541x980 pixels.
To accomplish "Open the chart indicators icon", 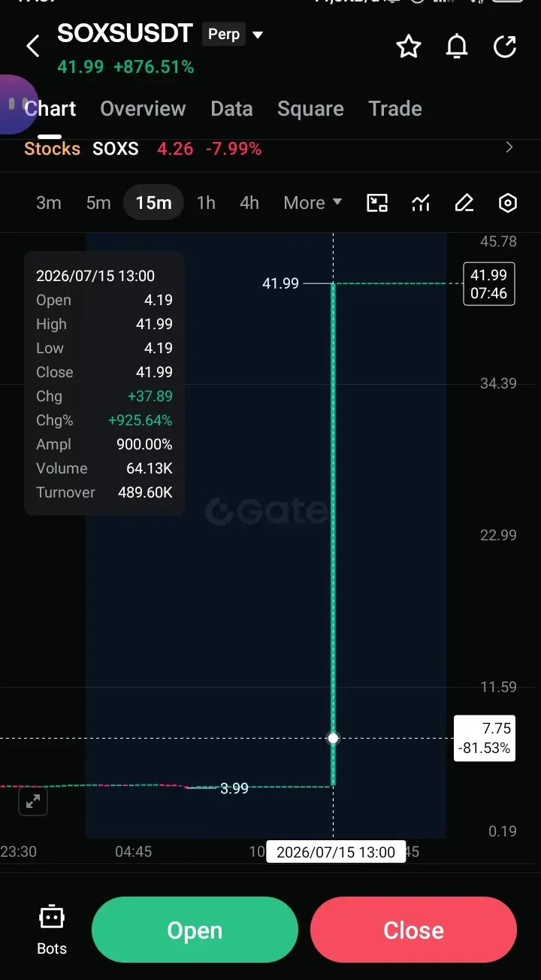I will (421, 203).
